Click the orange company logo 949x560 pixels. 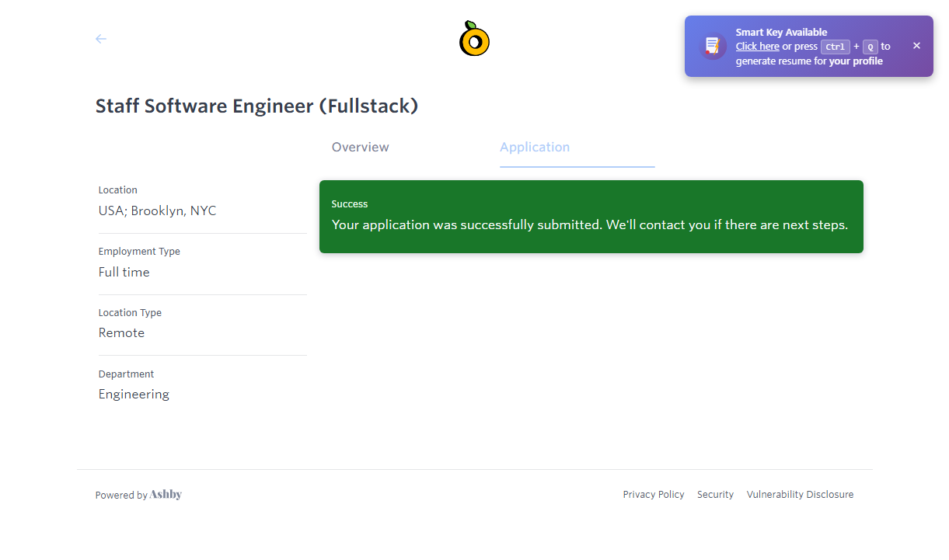click(474, 40)
